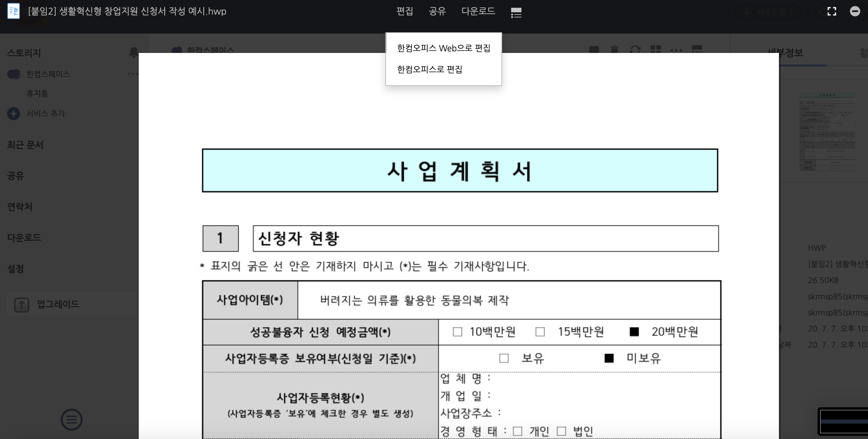This screenshot has width=868, height=439.
Task: Check the 15백만원 checkbox
Action: point(540,332)
